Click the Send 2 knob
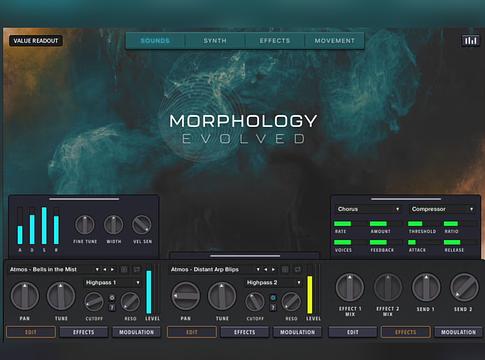This screenshot has height=360, width=485. pos(464,287)
